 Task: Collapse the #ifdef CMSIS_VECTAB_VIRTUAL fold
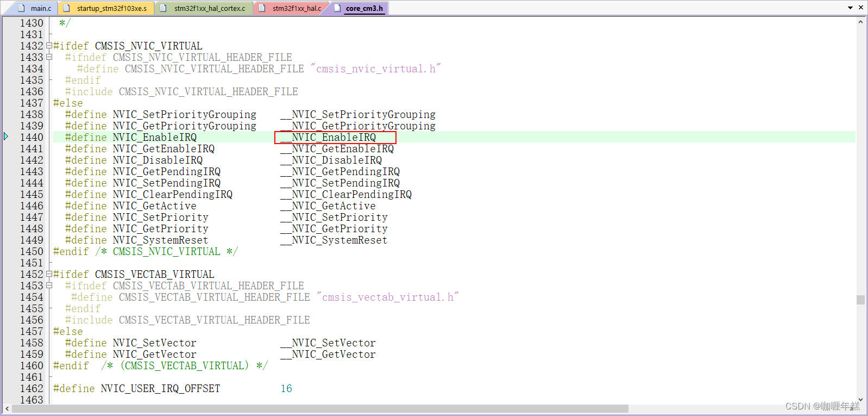[x=49, y=274]
